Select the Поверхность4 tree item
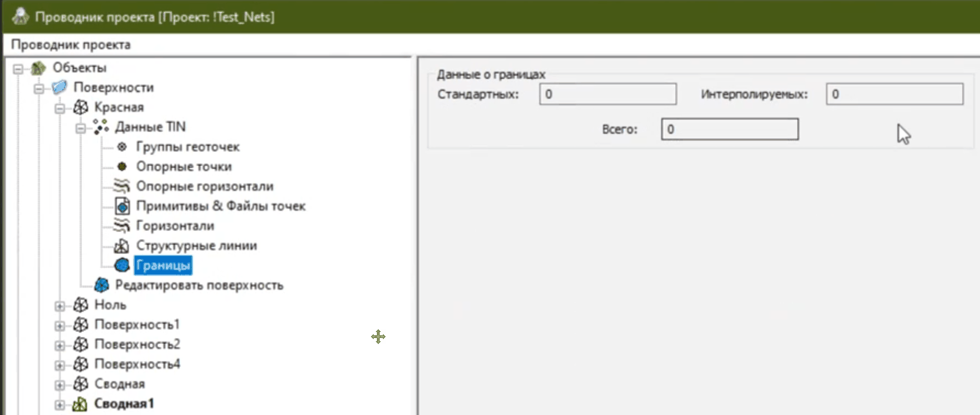This screenshot has height=415, width=980. pyautogui.click(x=137, y=364)
